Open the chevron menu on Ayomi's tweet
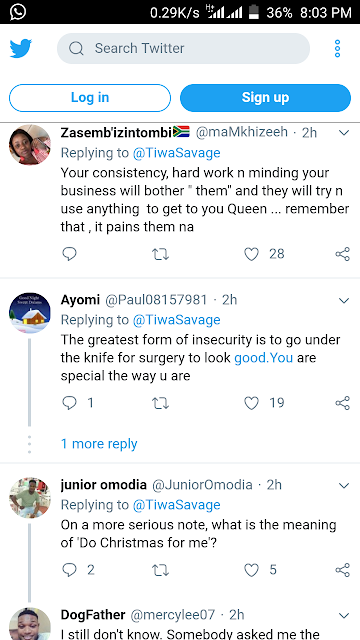Image resolution: width=360 pixels, height=640 pixels. pos(344,301)
